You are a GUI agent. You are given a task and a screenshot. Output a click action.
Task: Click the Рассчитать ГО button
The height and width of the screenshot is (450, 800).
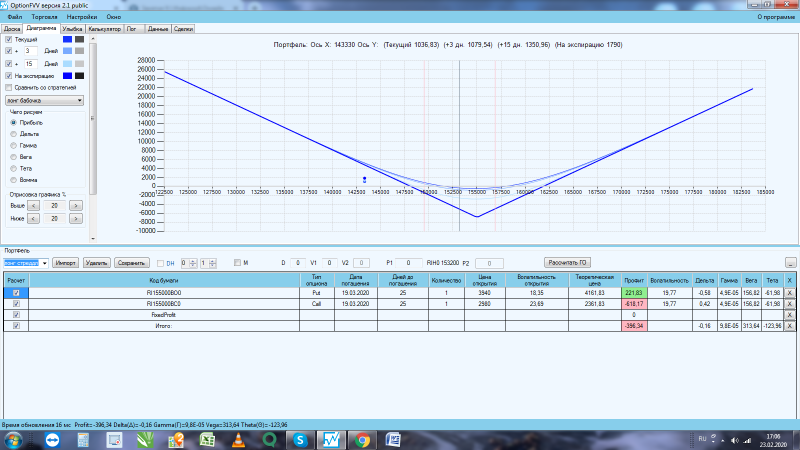[x=567, y=263]
